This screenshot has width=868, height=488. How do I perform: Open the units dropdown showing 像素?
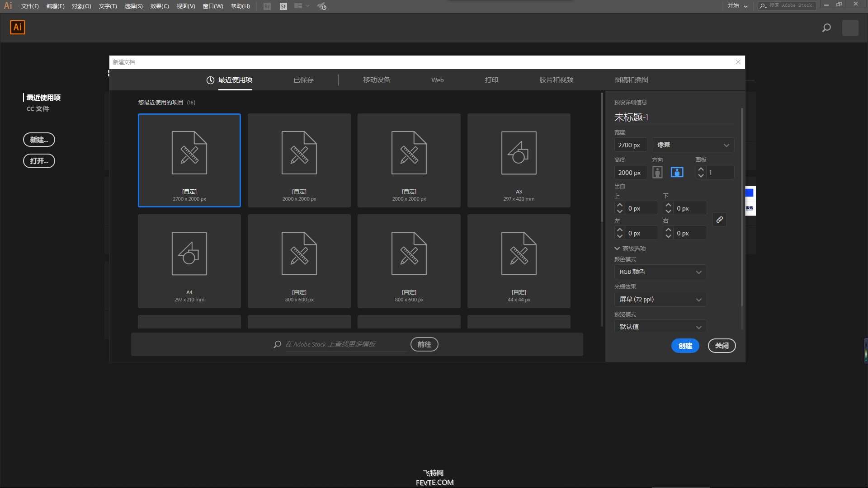693,145
